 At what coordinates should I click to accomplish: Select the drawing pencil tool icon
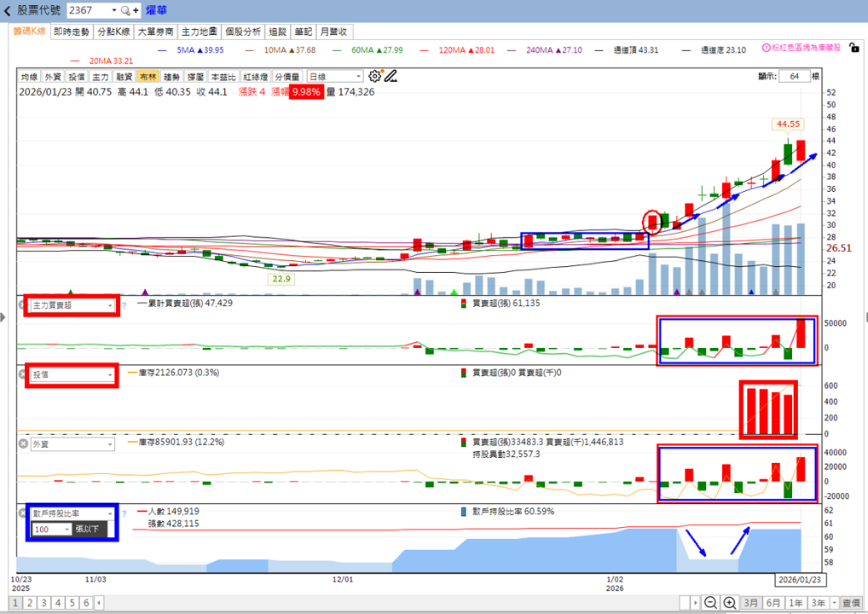coord(391,76)
